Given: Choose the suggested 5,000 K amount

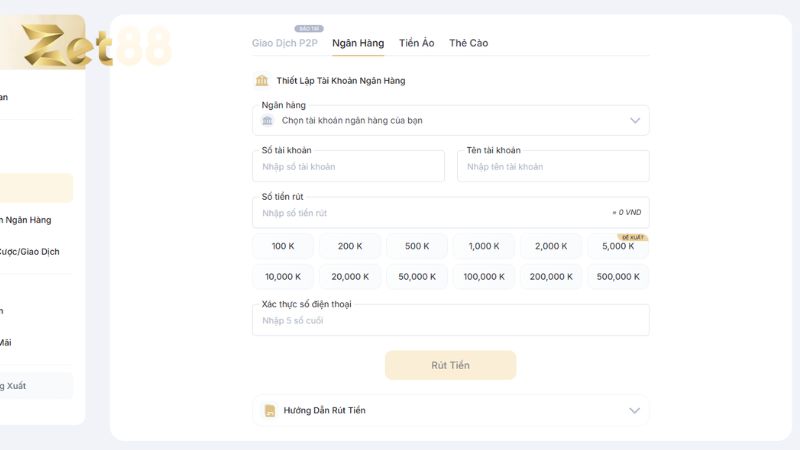Looking at the screenshot, I should [x=618, y=246].
